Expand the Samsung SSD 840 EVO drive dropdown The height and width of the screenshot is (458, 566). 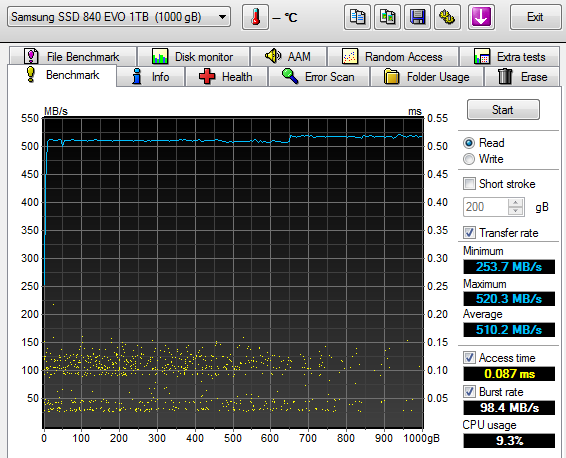coord(223,17)
